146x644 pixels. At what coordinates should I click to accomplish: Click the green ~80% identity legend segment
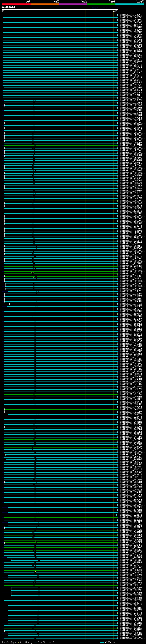pos(101,4)
